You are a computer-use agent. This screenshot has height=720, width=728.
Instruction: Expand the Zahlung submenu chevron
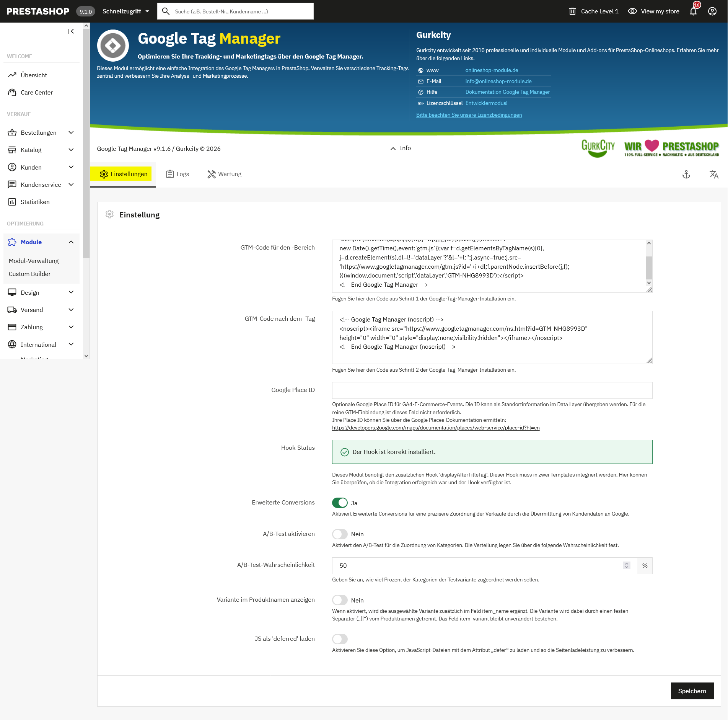[x=71, y=327]
